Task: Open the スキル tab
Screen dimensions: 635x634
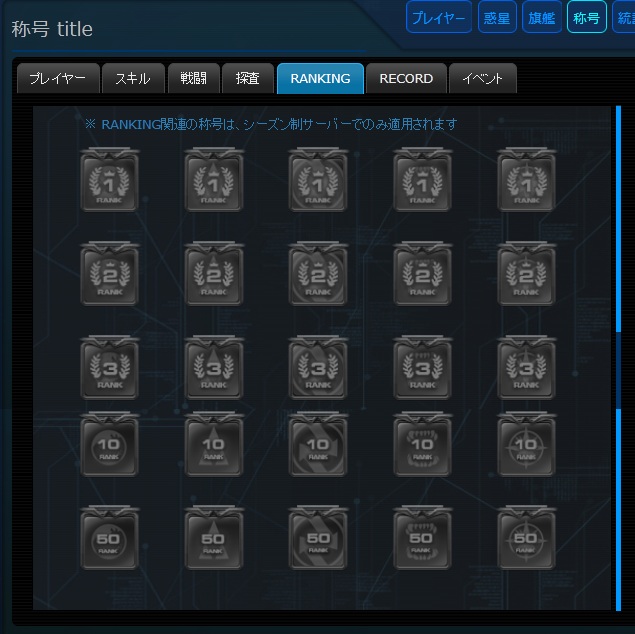Action: pyautogui.click(x=133, y=79)
